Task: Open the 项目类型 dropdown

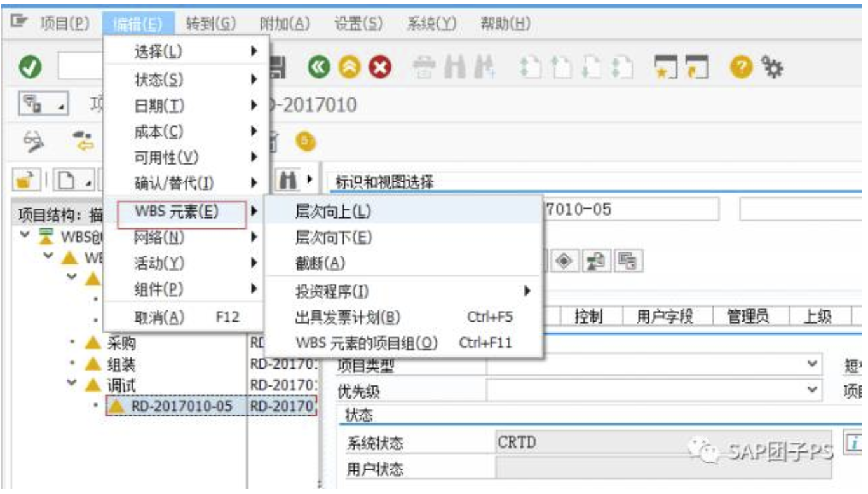Action: click(812, 365)
